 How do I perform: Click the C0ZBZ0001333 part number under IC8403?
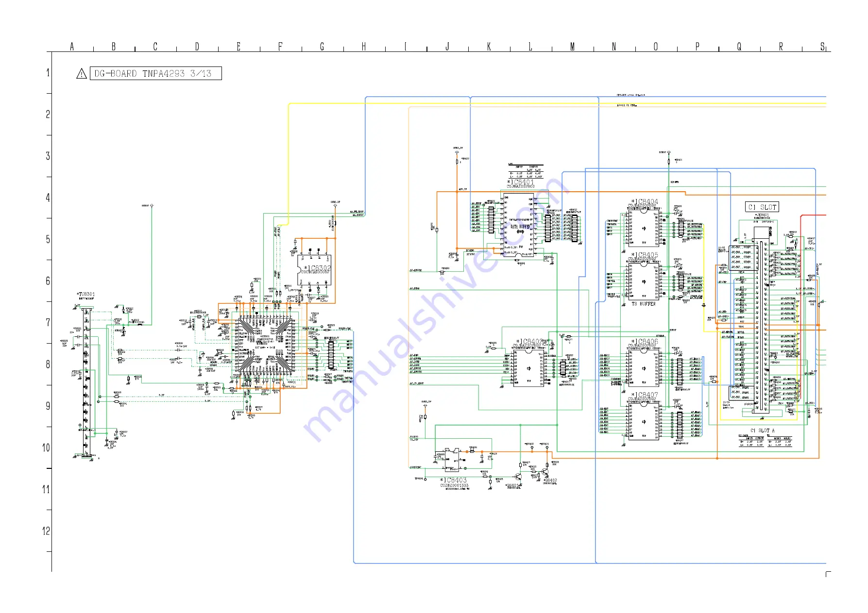pyautogui.click(x=455, y=485)
